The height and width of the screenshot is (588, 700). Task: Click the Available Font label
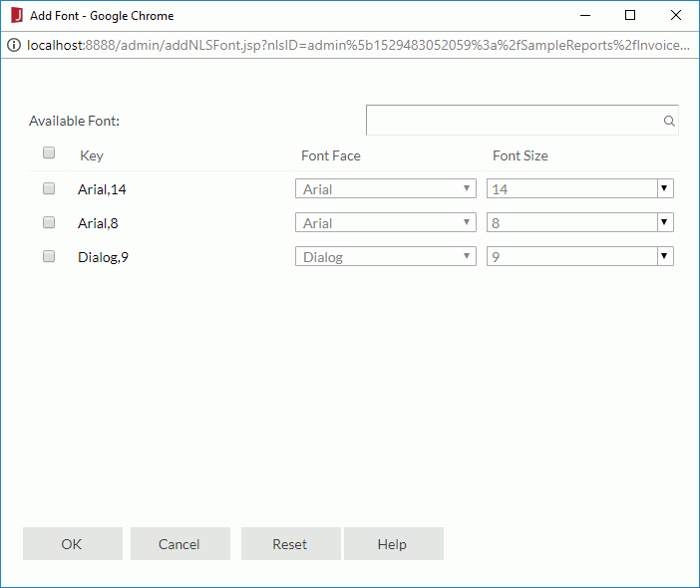click(x=74, y=121)
